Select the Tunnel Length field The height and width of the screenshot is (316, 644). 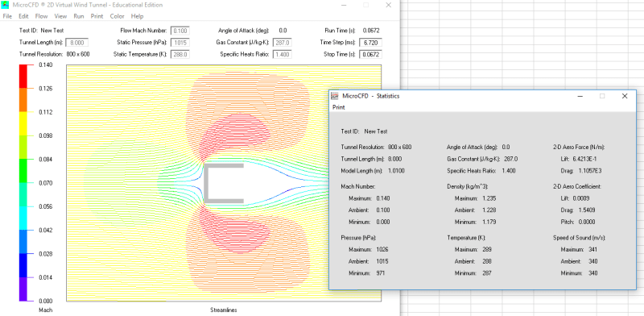[76, 43]
